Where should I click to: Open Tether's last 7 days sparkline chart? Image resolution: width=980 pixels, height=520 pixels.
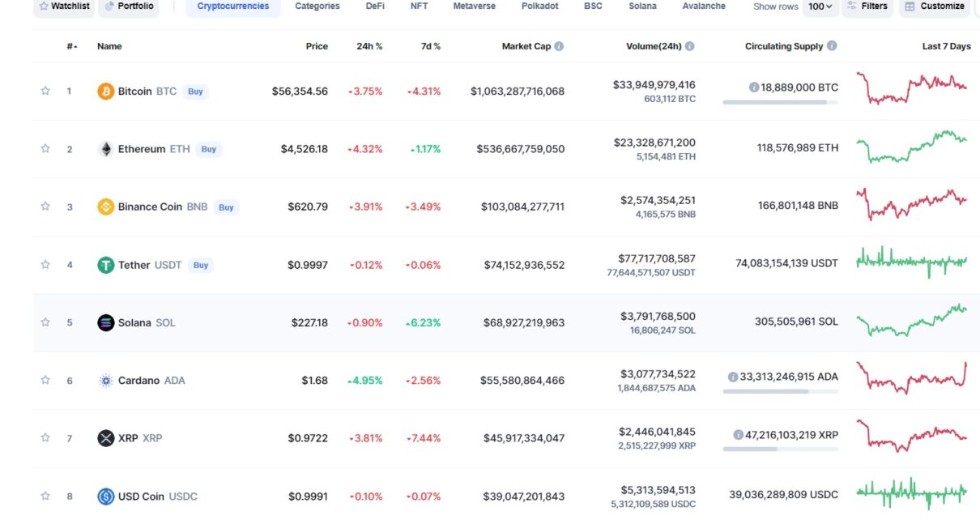pos(912,262)
